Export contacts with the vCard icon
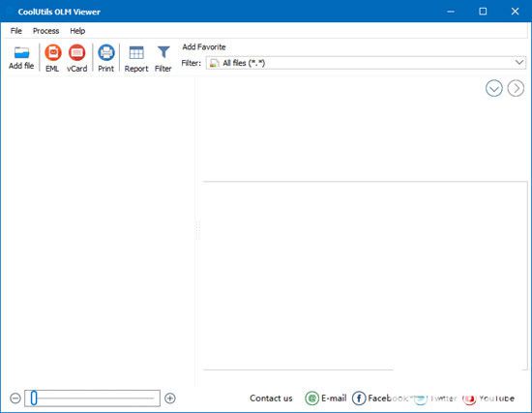This screenshot has width=532, height=413. 77,53
